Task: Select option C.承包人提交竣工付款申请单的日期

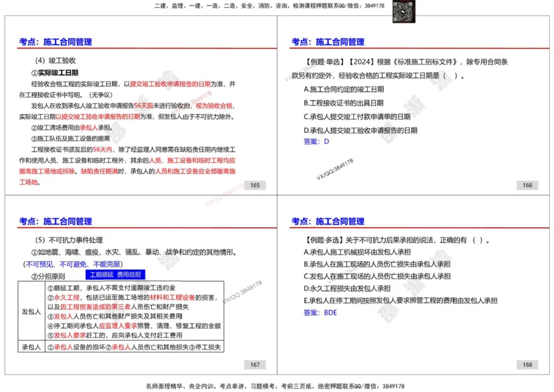Action: (357, 116)
